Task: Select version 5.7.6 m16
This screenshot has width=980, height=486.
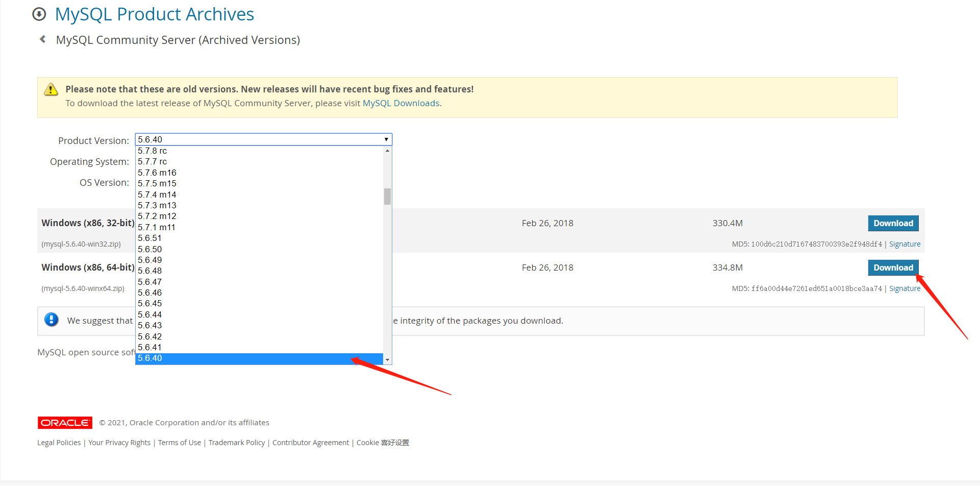Action: click(259, 173)
